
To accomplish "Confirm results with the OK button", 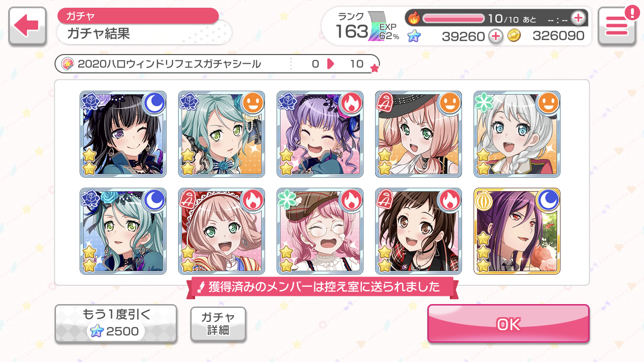I will pyautogui.click(x=508, y=324).
